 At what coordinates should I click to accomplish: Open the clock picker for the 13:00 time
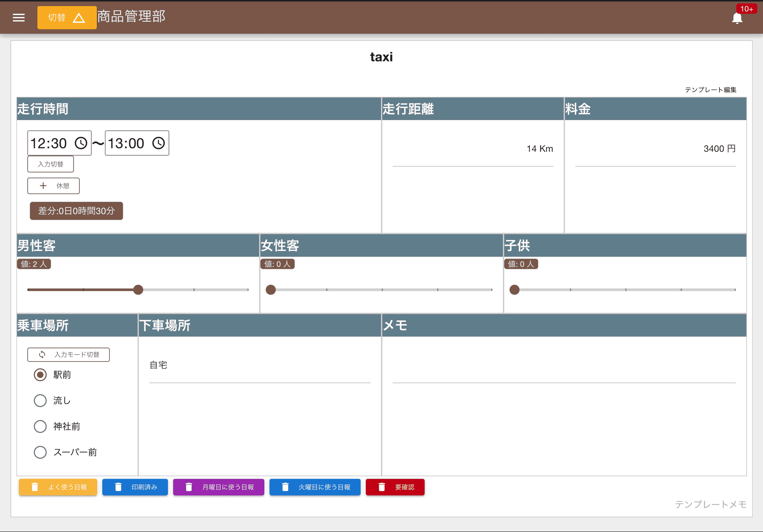point(158,143)
